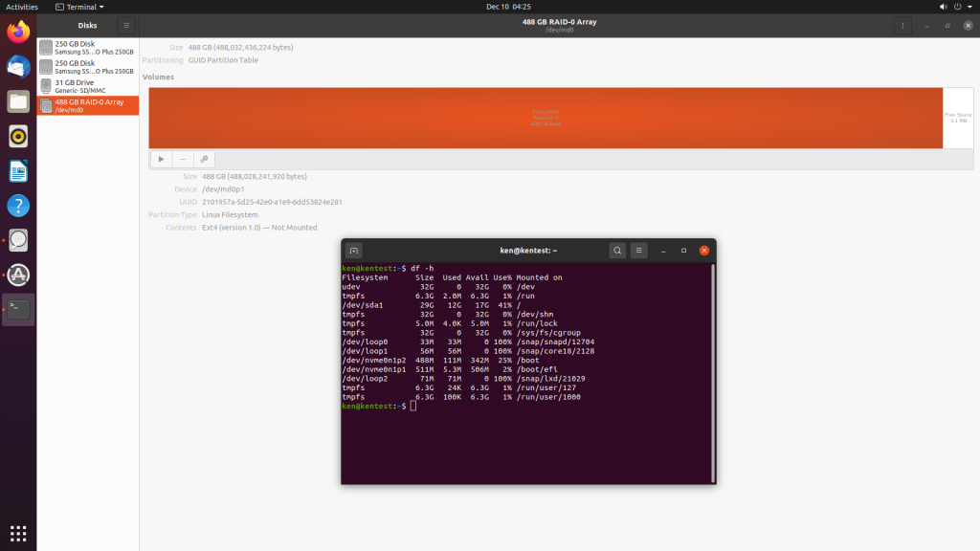Switch to Terminal icon in dock
Image resolution: width=980 pixels, height=551 pixels.
point(18,309)
